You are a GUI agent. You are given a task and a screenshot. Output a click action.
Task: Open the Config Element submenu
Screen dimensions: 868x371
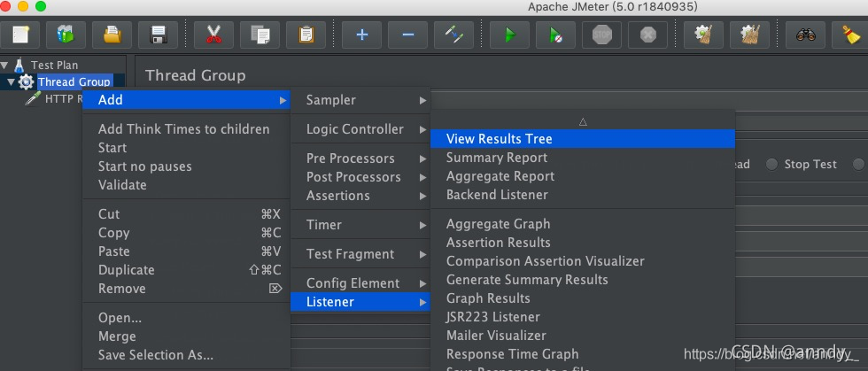pos(360,283)
